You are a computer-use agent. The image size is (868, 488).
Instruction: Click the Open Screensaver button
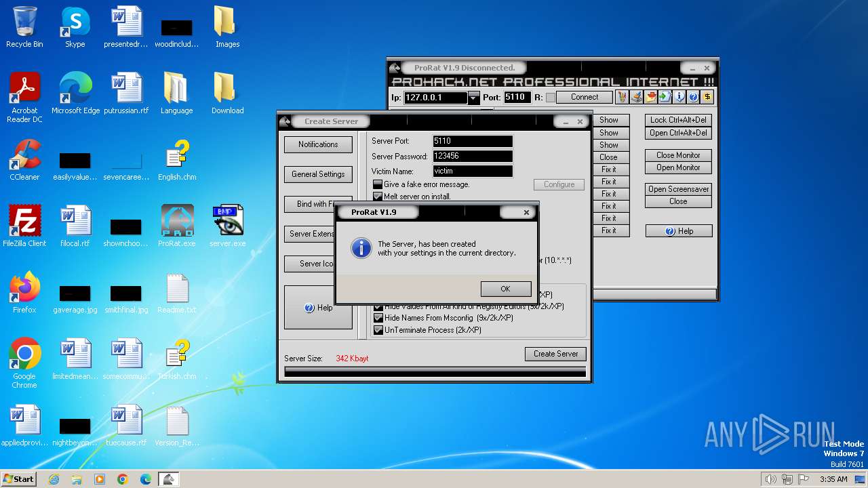click(678, 189)
